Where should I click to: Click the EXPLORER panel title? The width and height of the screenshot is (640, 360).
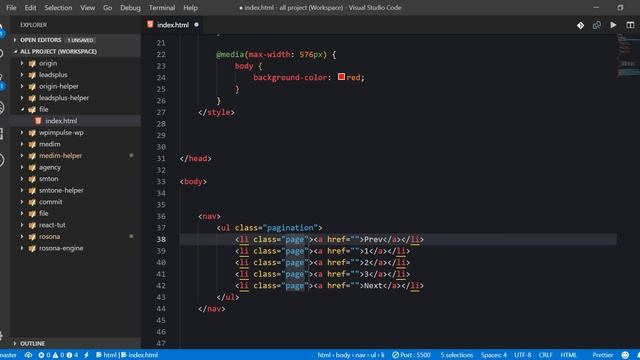tap(33, 25)
